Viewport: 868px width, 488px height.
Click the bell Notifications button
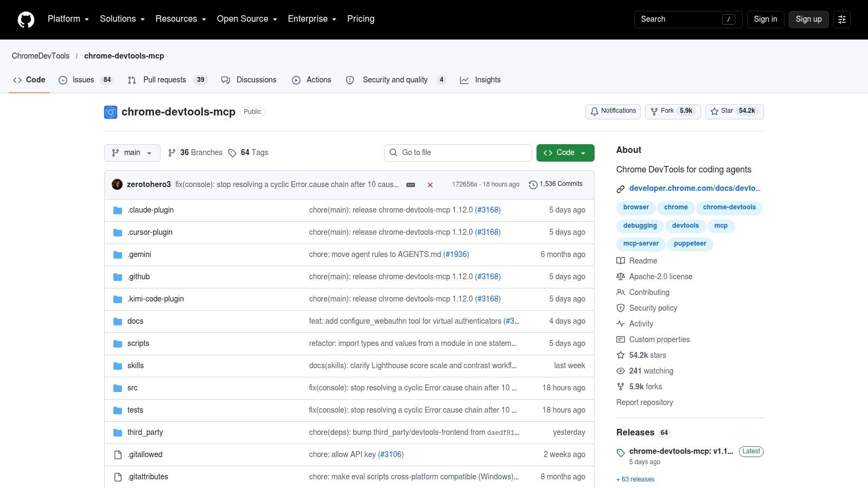[x=613, y=111]
